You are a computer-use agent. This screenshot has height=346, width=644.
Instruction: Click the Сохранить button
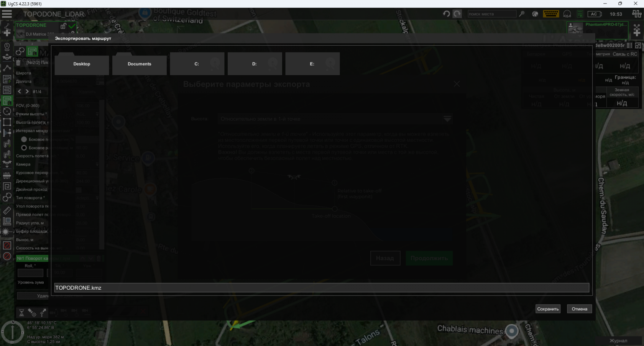point(548,309)
